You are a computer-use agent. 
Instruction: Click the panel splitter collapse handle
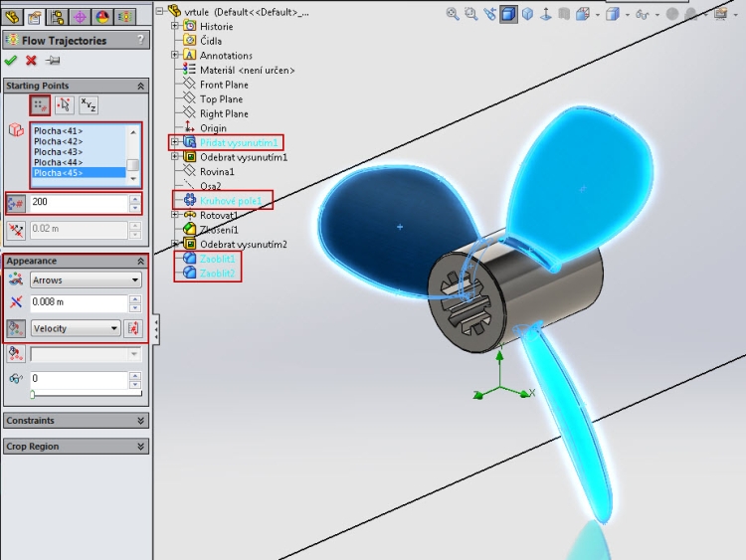coord(156,328)
